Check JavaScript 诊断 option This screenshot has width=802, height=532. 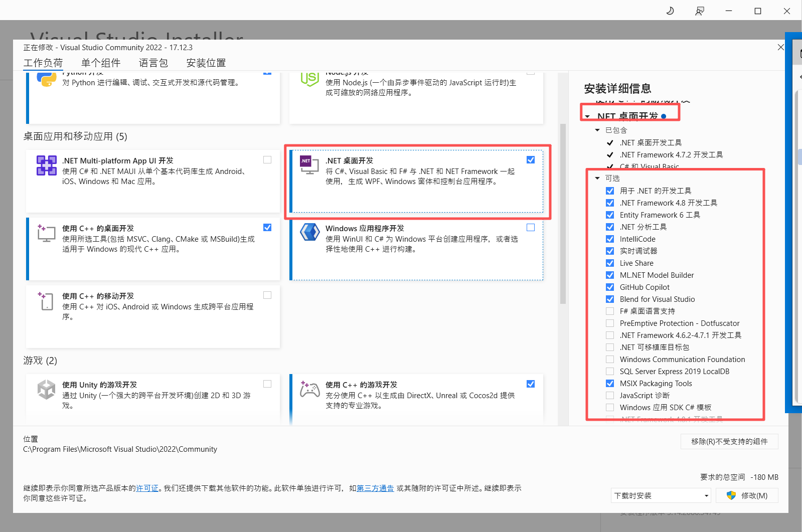610,396
